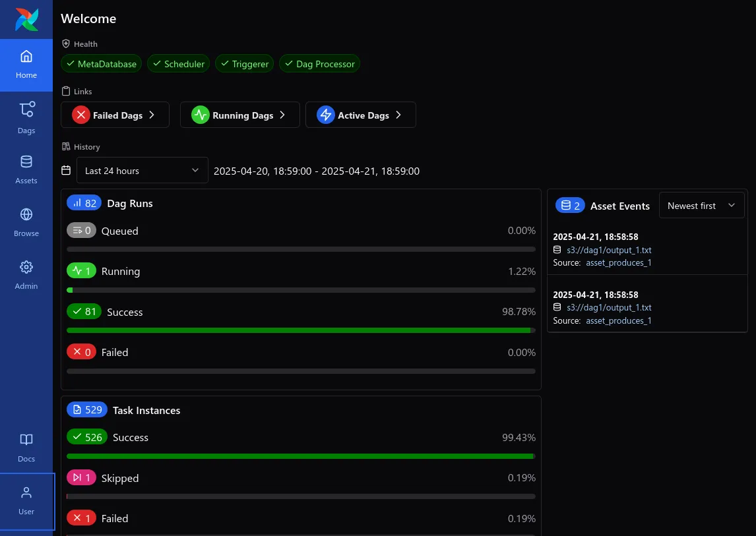Open Docs from the sidebar
Screen dimensions: 756x536
coord(26,448)
